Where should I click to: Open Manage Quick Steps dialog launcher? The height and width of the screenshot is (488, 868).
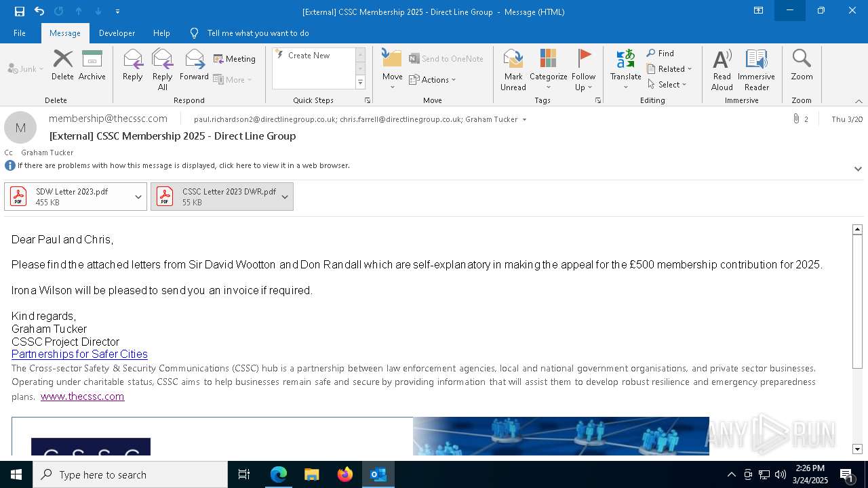pos(368,100)
